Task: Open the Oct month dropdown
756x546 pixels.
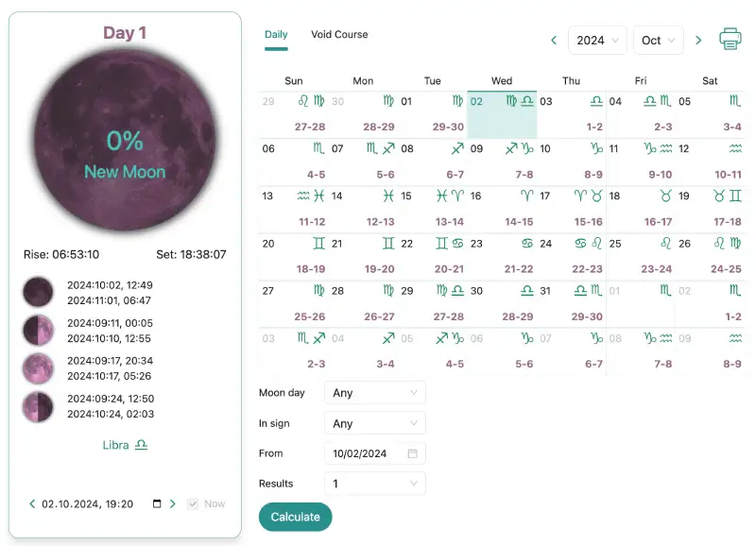Action: point(658,41)
